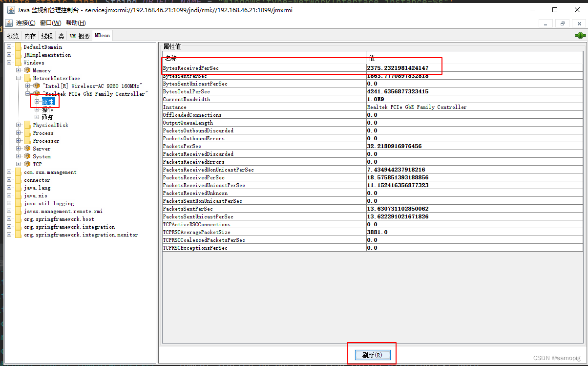Select the Memory MBean gear icon
This screenshot has width=588, height=366.
[x=26, y=70]
